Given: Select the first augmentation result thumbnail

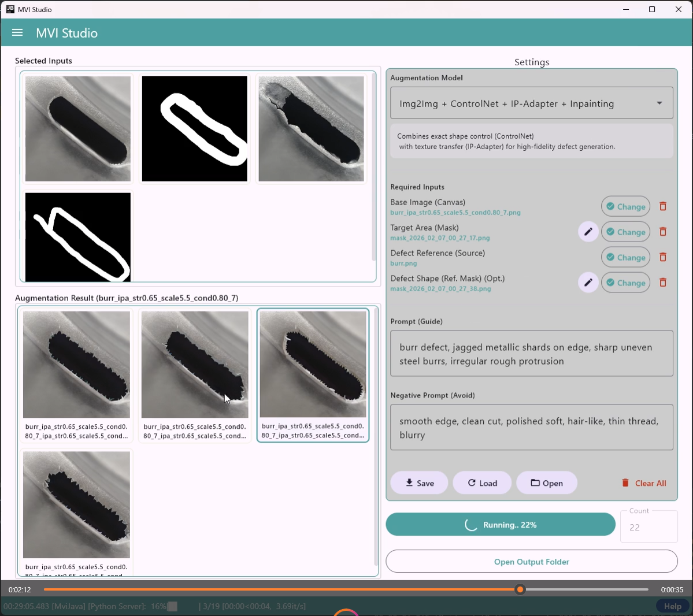Looking at the screenshot, I should click(x=76, y=365).
